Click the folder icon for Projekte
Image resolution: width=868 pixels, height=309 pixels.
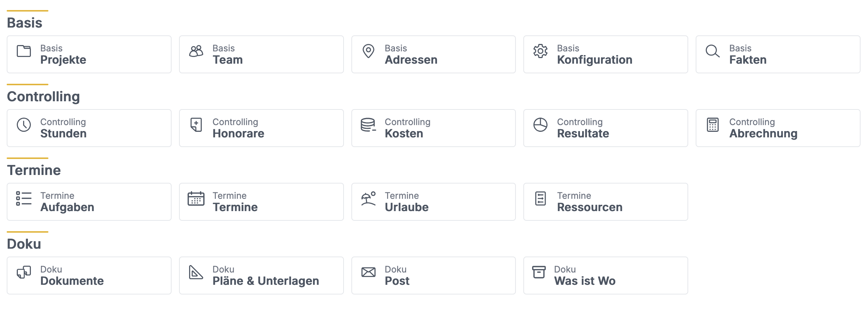24,51
